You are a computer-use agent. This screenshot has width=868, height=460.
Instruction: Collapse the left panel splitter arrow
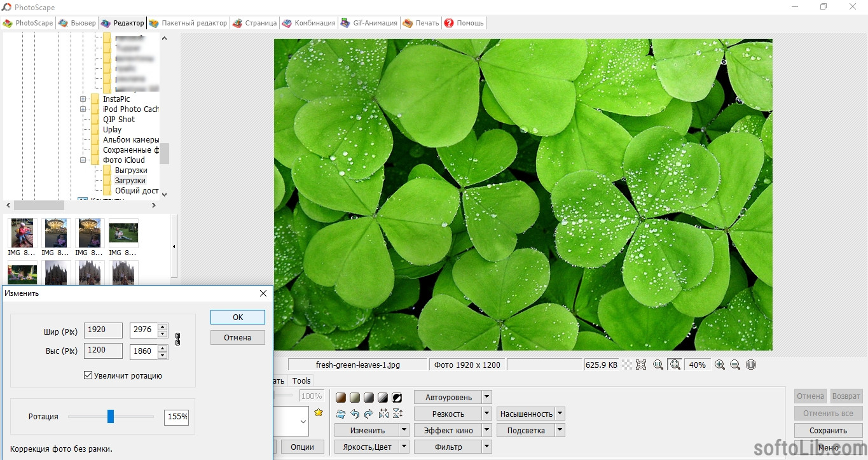tap(174, 246)
